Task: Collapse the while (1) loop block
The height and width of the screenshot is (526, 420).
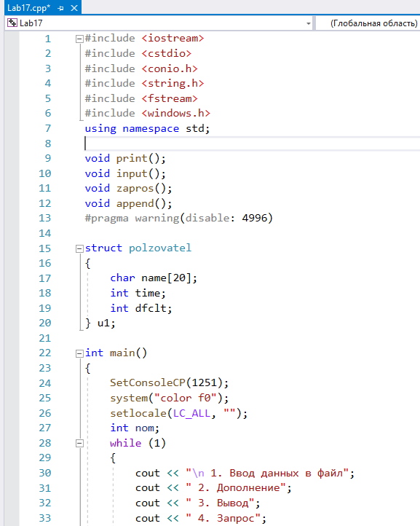Action: 79,444
